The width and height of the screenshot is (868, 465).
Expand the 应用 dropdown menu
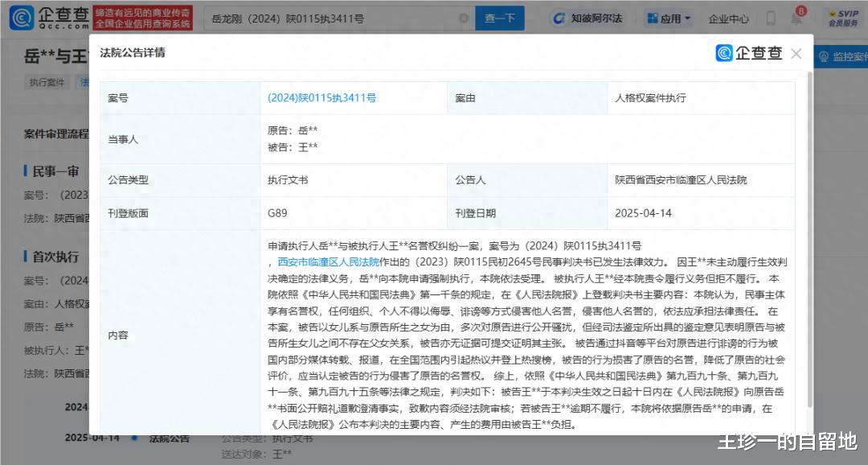[x=669, y=19]
